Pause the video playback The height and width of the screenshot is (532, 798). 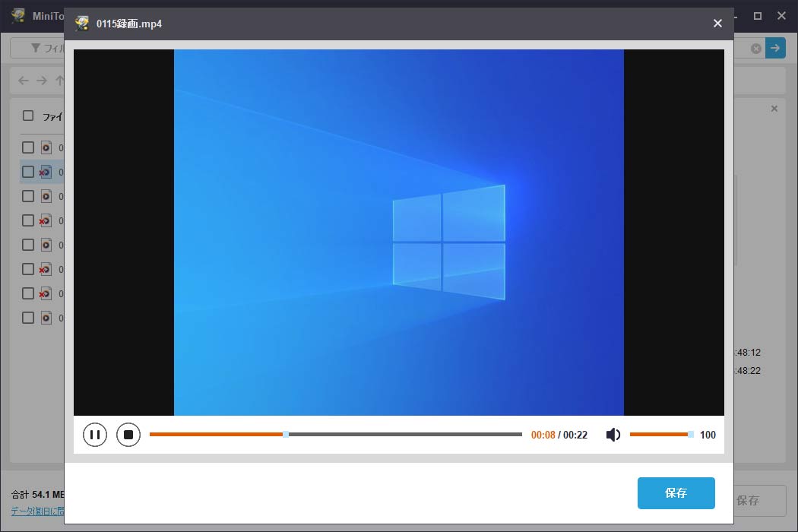click(95, 435)
